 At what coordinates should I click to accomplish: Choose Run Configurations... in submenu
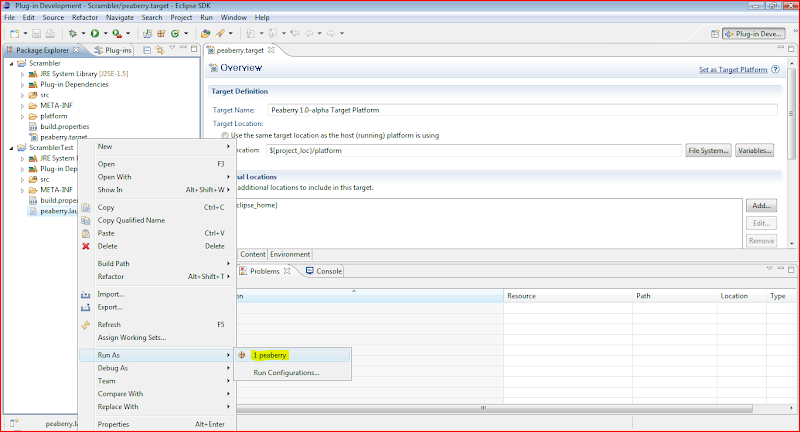click(x=292, y=373)
